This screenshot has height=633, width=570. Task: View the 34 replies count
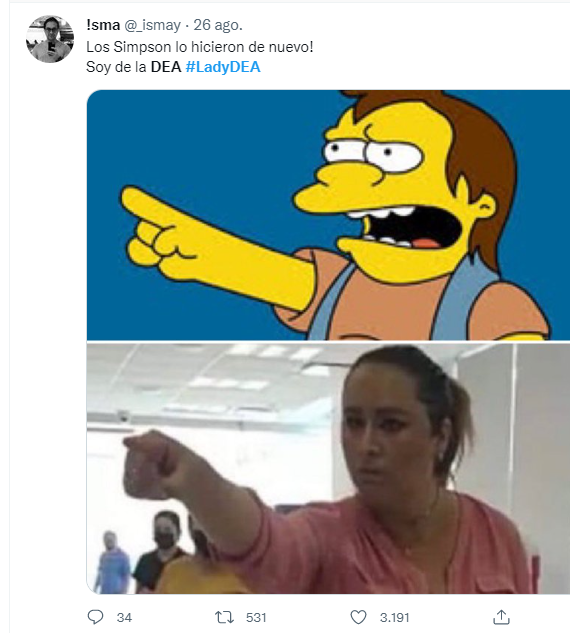pos(124,618)
